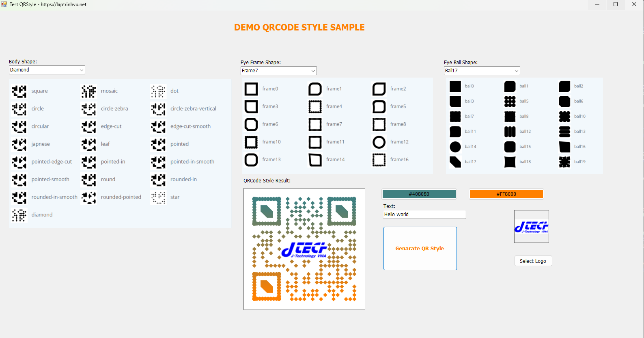Select the circle-zebra body shape icon

(88, 109)
